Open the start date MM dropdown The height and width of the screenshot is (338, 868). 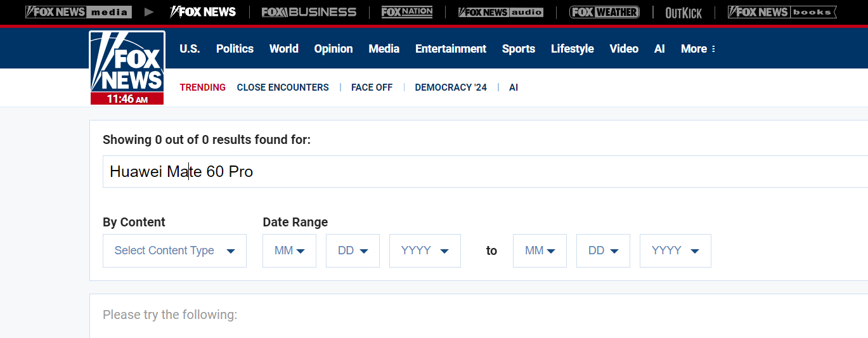tap(289, 250)
